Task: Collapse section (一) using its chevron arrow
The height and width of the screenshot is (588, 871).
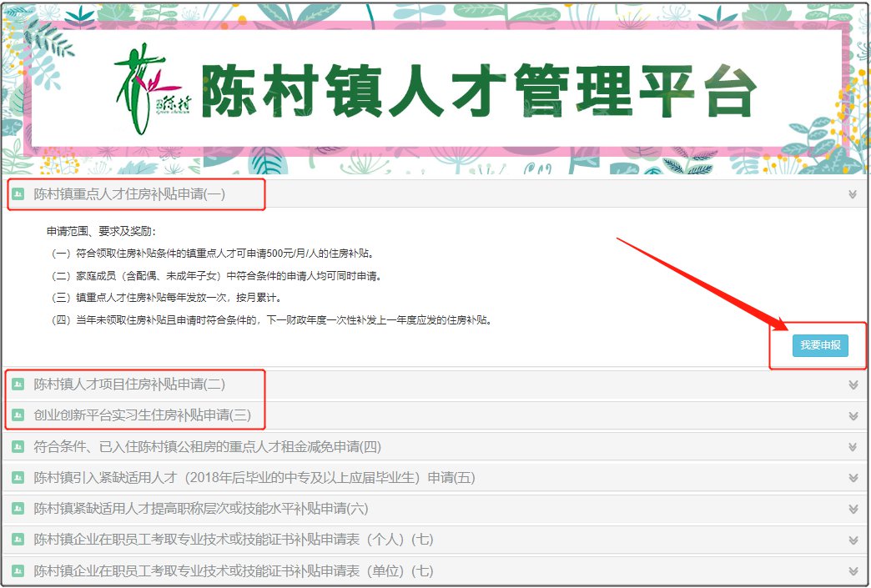Action: (853, 194)
